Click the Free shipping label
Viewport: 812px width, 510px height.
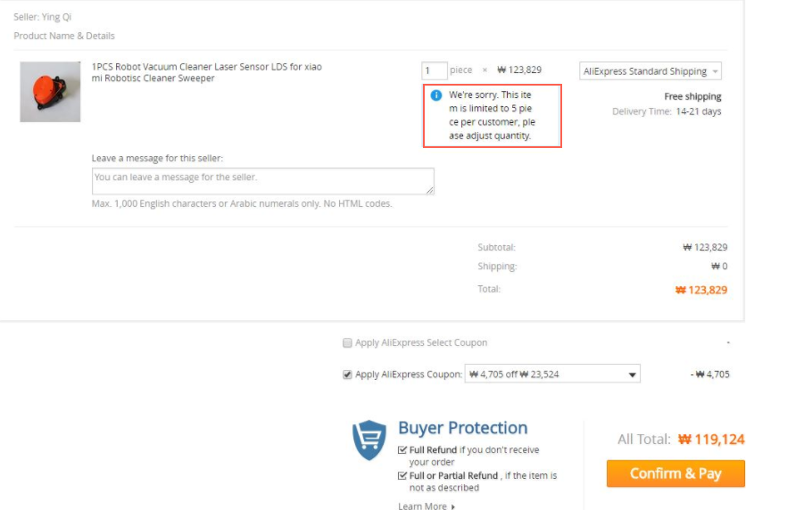pyautogui.click(x=692, y=96)
